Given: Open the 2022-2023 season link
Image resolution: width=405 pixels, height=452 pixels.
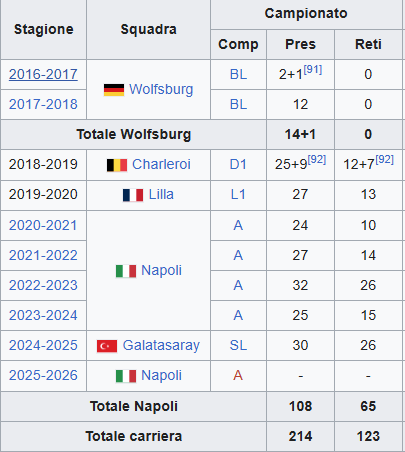Looking at the screenshot, I should 43,285.
